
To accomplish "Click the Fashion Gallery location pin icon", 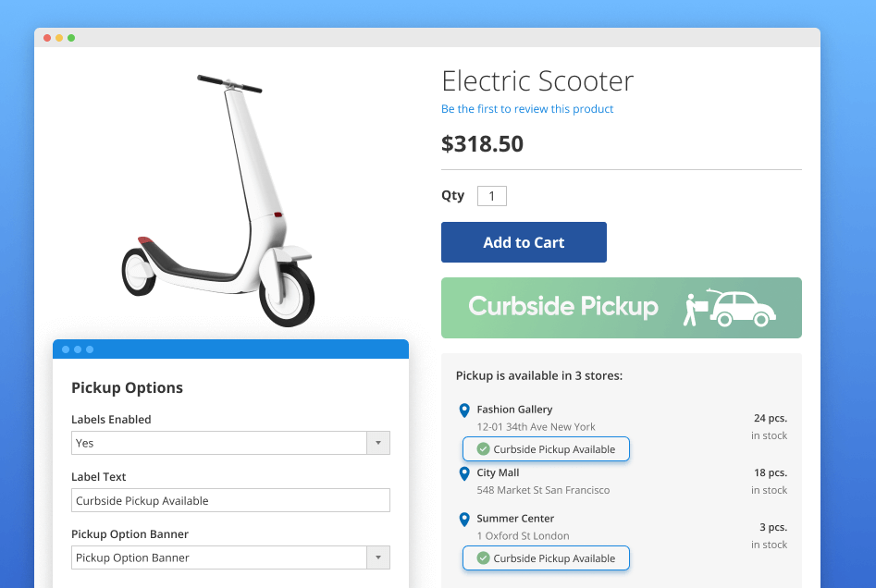I will pos(464,410).
